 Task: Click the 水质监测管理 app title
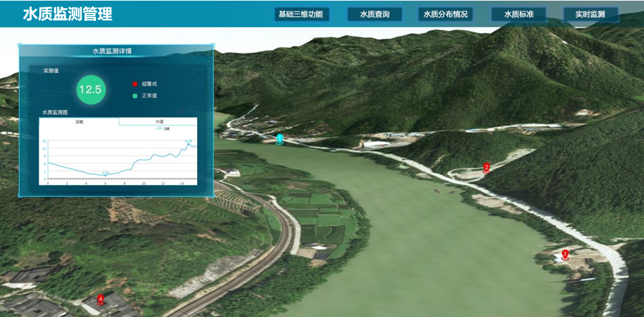click(68, 14)
